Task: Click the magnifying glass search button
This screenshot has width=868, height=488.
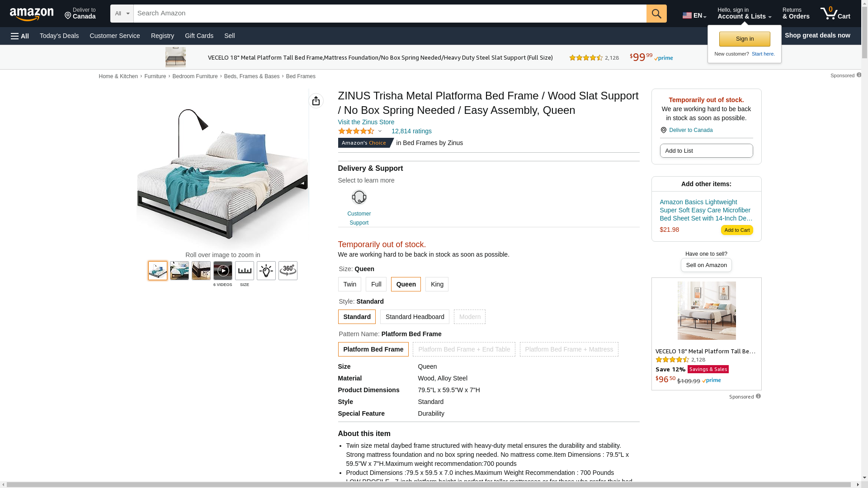Action: pos(656,14)
